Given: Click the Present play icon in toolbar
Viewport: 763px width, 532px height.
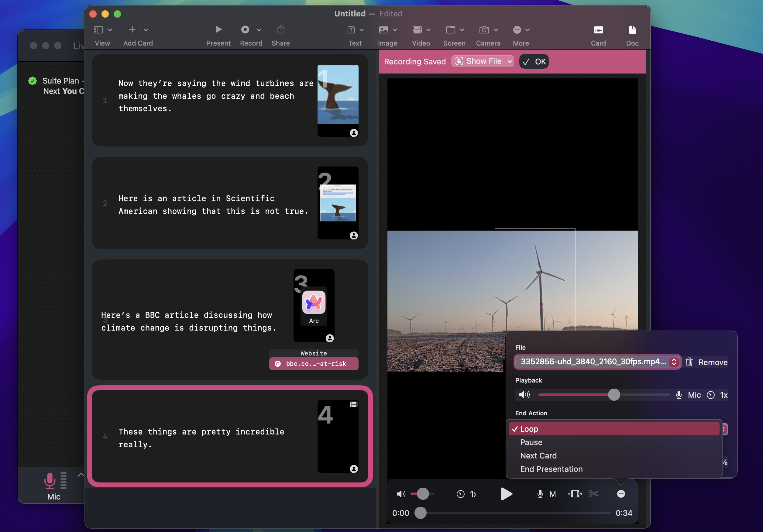Looking at the screenshot, I should click(218, 29).
